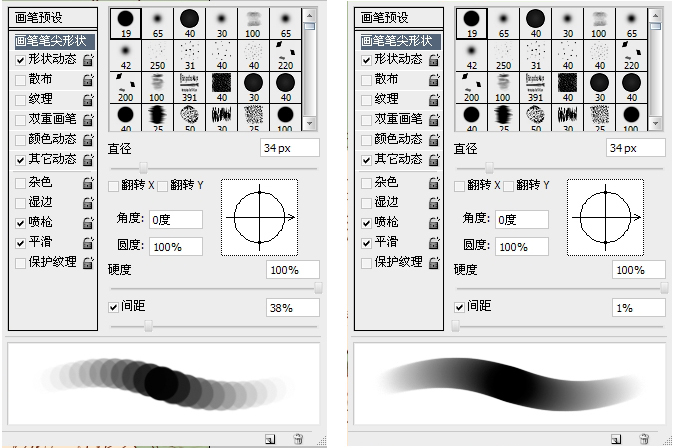Viewport: 680px width, 448px height.
Task: Enable the 散布 checkbox in left panel
Action: (20, 80)
